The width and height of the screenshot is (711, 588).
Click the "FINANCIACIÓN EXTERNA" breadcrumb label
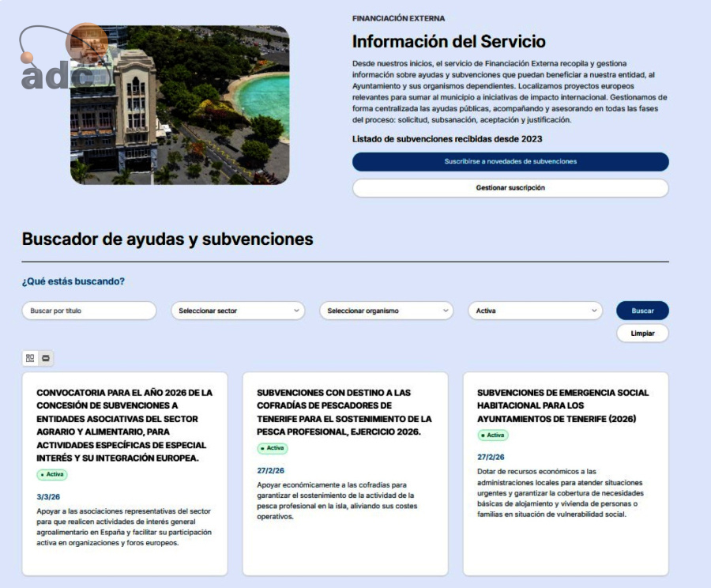[x=399, y=17]
